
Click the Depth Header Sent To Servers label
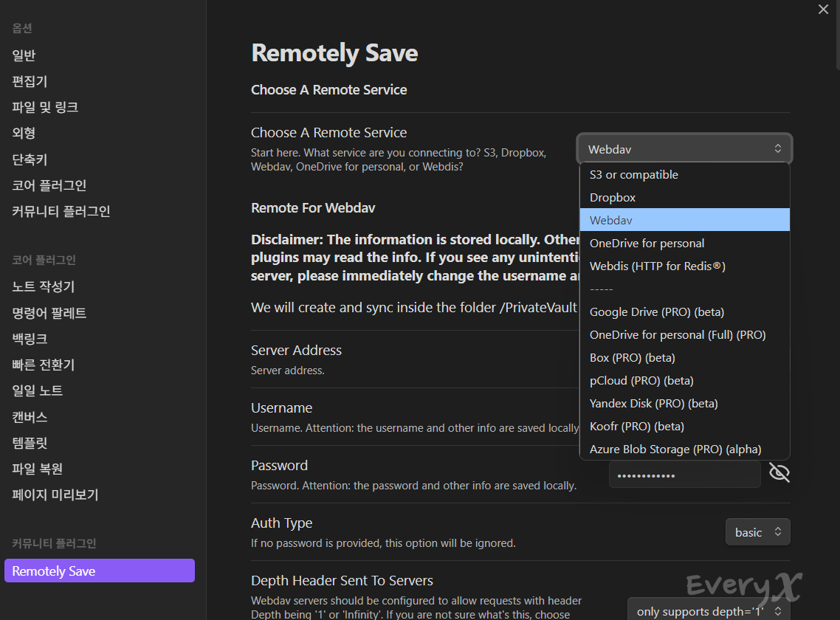click(x=342, y=580)
